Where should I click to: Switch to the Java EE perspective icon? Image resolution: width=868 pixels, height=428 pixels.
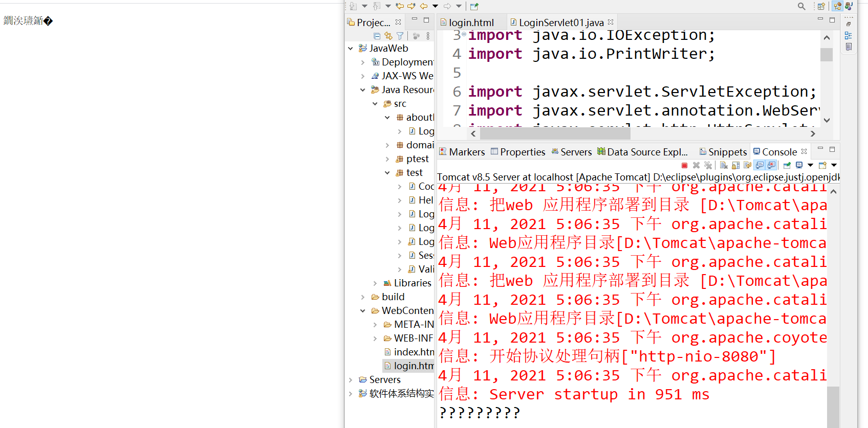pos(837,6)
